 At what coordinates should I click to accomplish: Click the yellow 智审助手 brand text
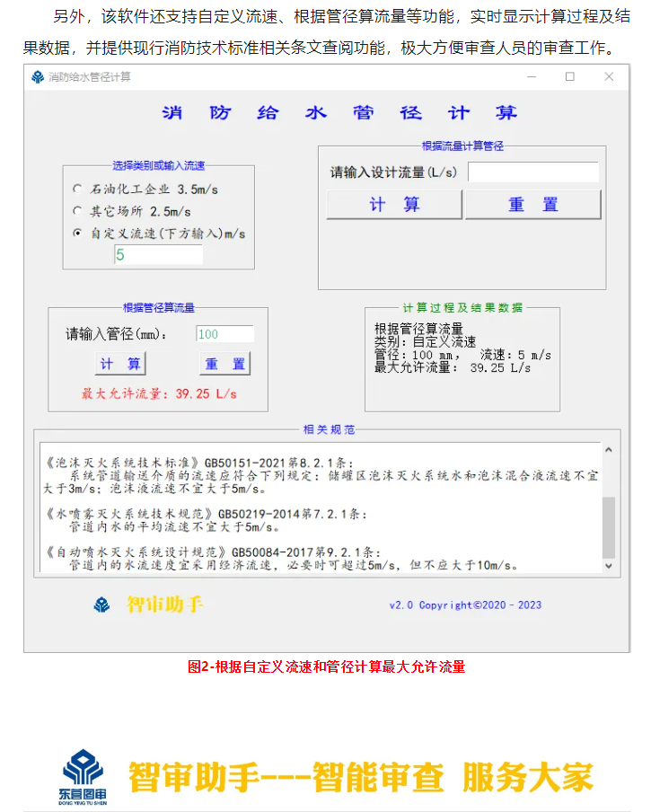[165, 605]
